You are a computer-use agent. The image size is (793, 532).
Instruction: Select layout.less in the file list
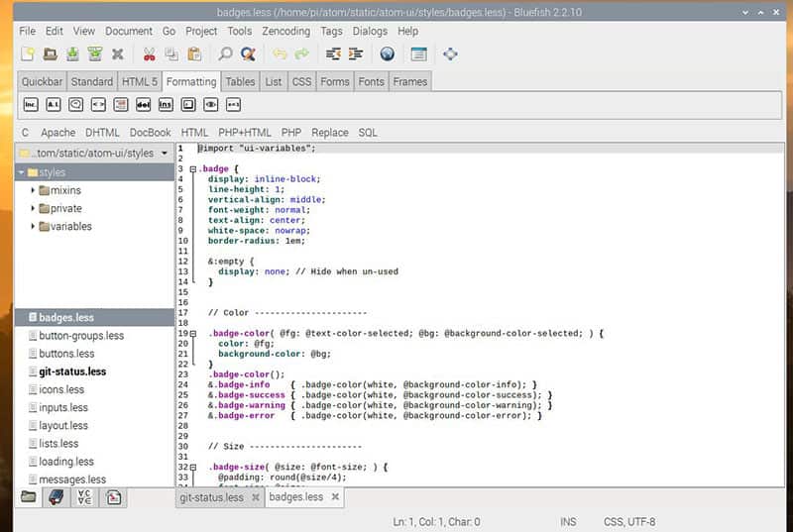coord(94,425)
